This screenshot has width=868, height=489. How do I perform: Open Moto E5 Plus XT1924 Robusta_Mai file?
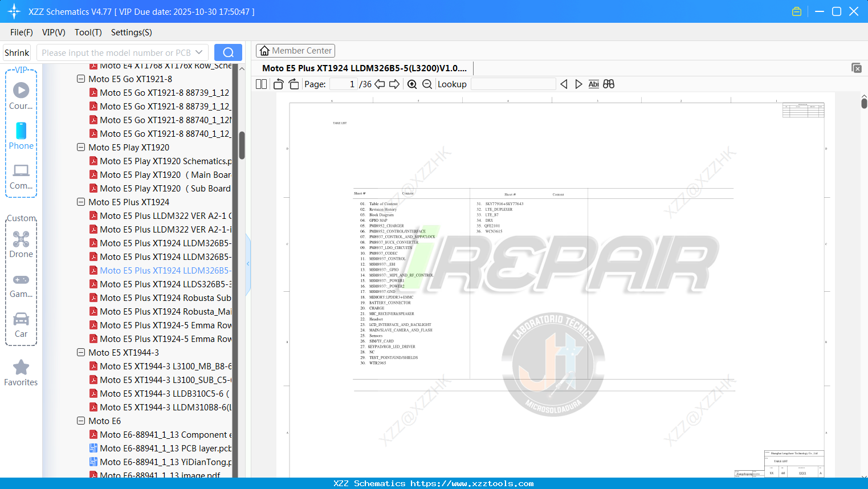pyautogui.click(x=161, y=312)
